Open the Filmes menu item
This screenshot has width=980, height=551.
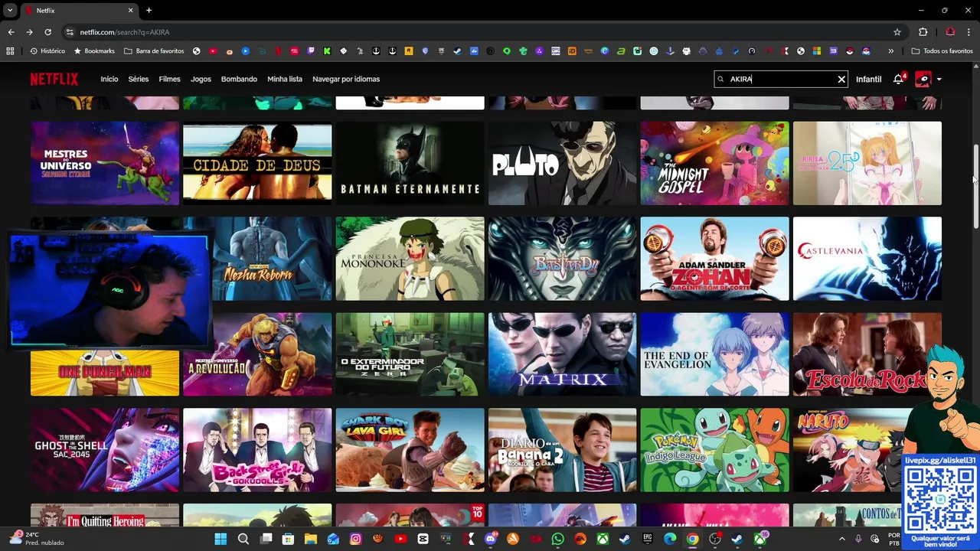(x=169, y=79)
